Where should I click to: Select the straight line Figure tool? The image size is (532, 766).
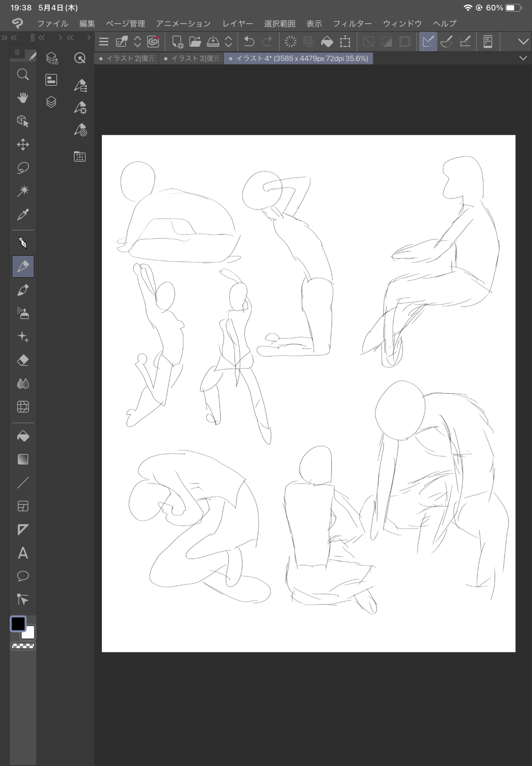tap(23, 483)
